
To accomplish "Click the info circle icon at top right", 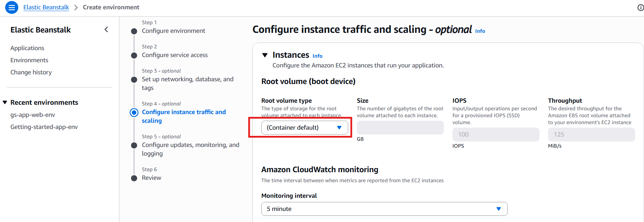I will point(640,8).
